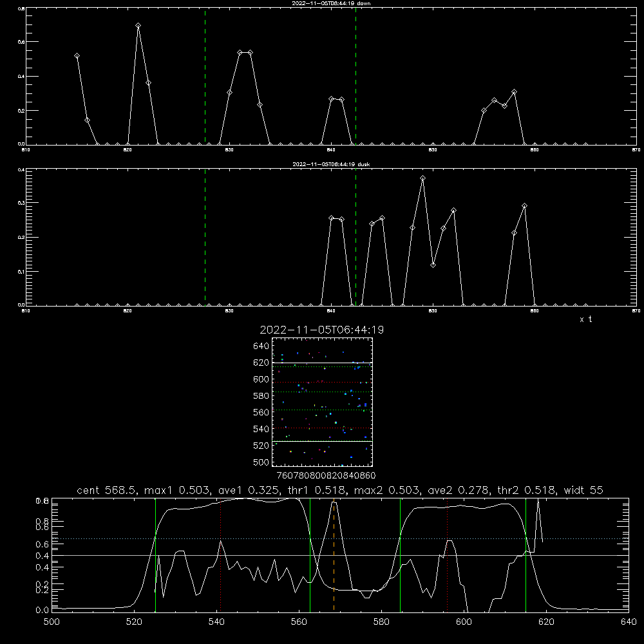Viewport: 644px width, 644px height.
Task: Click profile plot green vertical line at 525
Action: pyautogui.click(x=155, y=555)
